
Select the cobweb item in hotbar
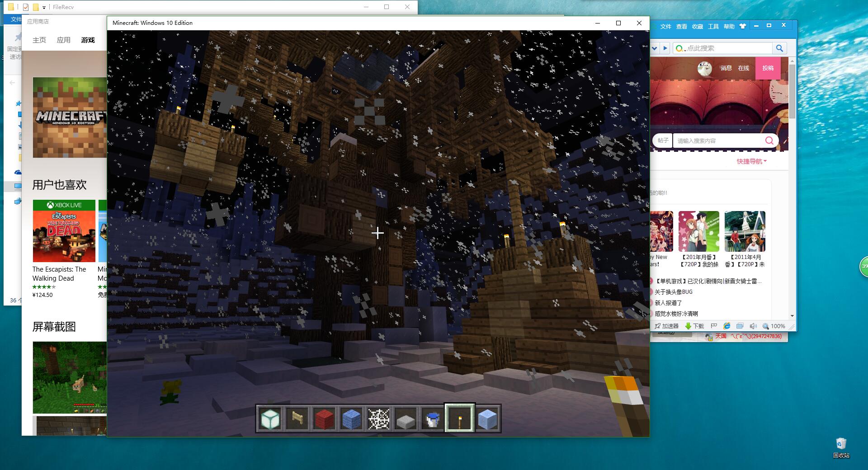(x=378, y=418)
